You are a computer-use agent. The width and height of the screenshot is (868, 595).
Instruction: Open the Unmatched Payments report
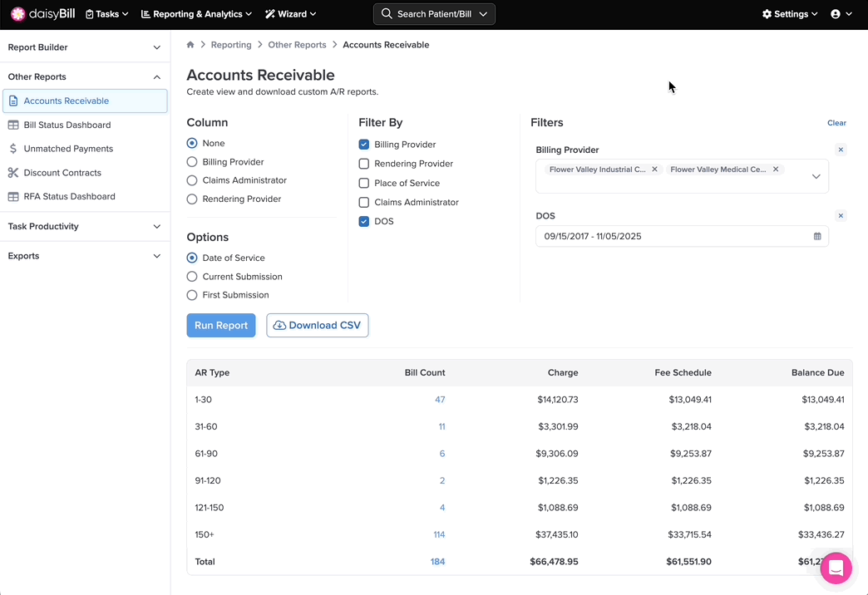click(68, 149)
